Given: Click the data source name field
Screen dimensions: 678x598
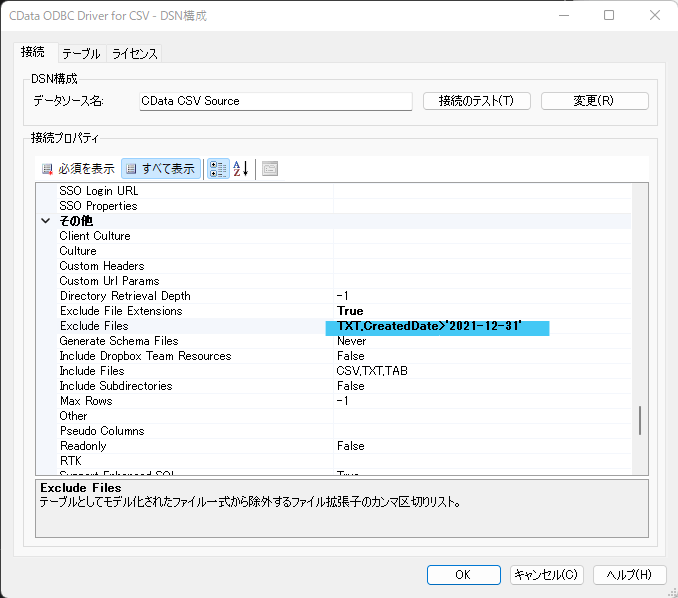Looking at the screenshot, I should [275, 101].
